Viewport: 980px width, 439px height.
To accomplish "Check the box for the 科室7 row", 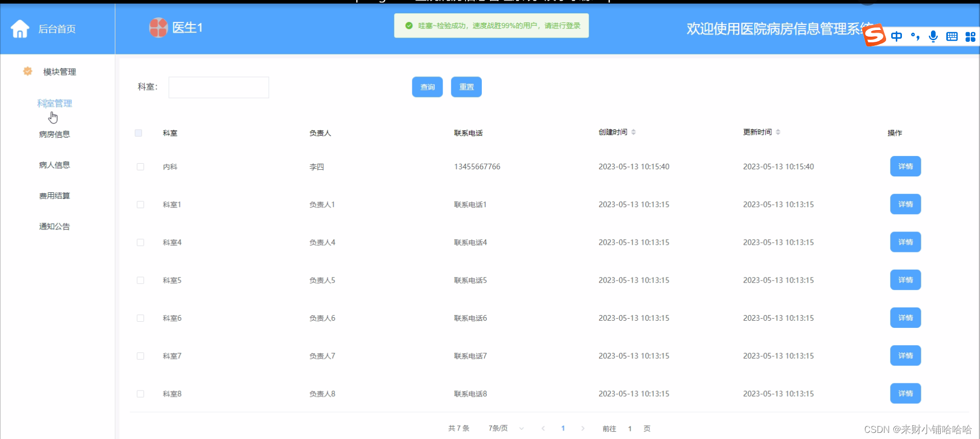I will (140, 356).
